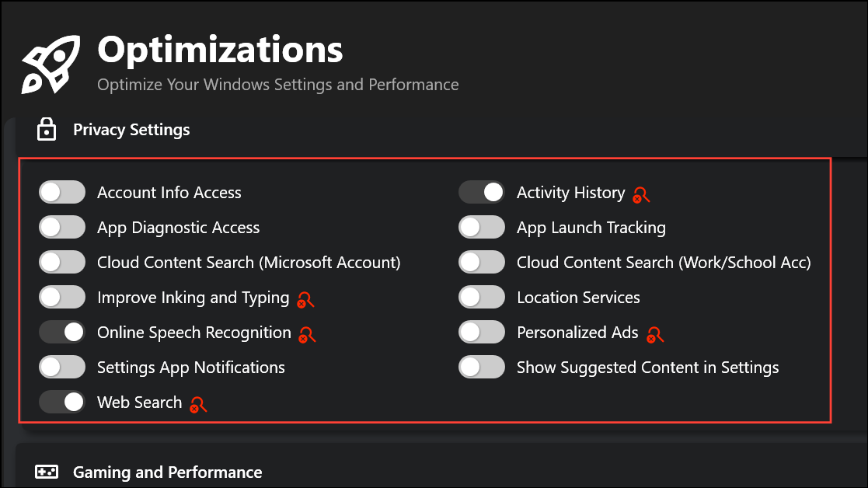Disable the Web Search toggle
868x488 pixels.
click(x=62, y=403)
